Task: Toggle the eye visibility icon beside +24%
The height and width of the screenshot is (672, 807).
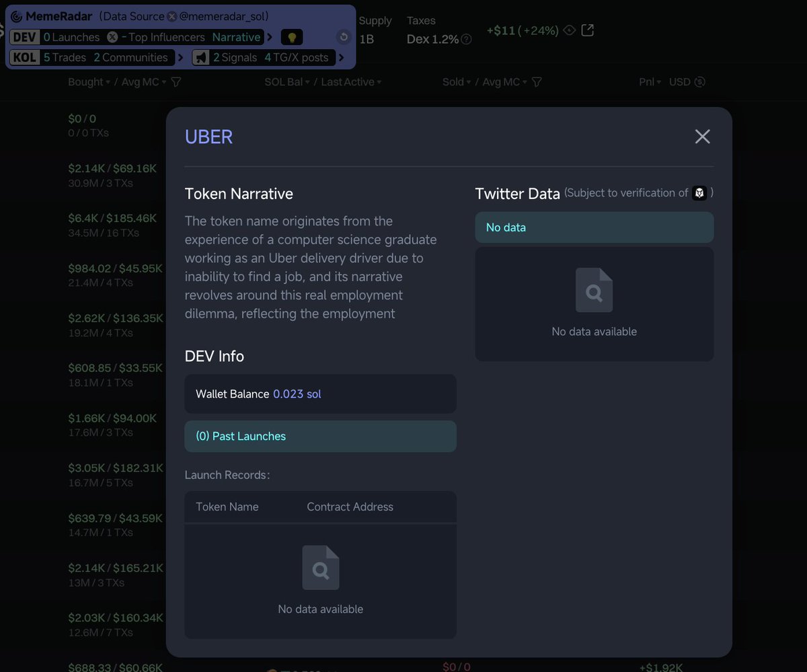Action: click(x=569, y=30)
